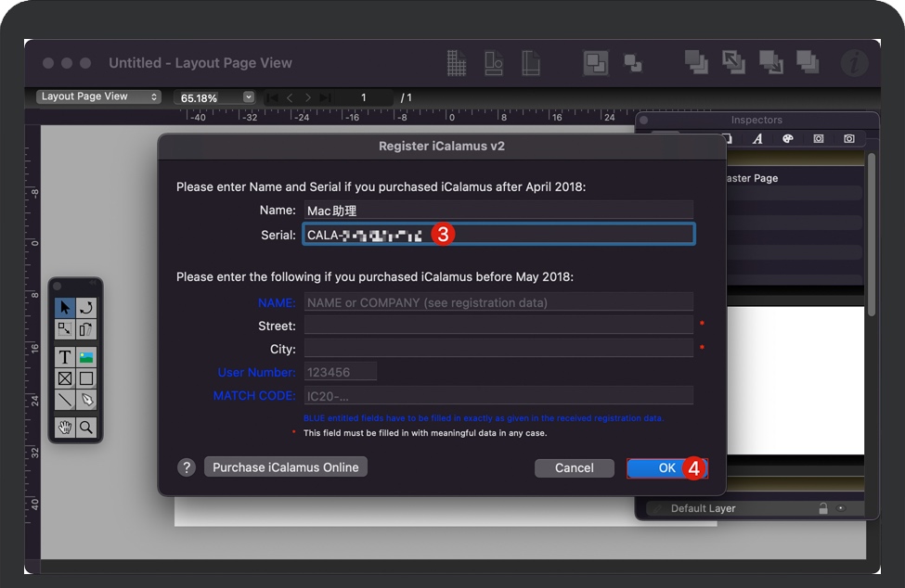Select the crossed placeholder frame tool

65,378
